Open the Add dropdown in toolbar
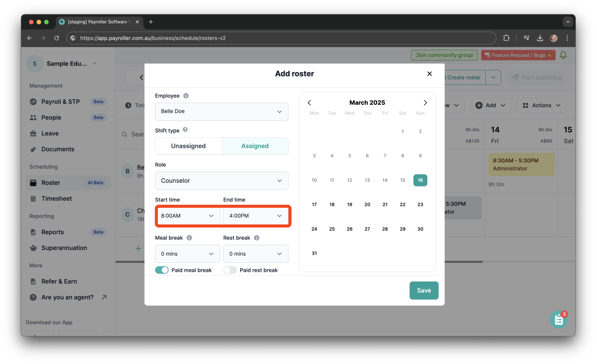The height and width of the screenshot is (364, 597). point(491,105)
